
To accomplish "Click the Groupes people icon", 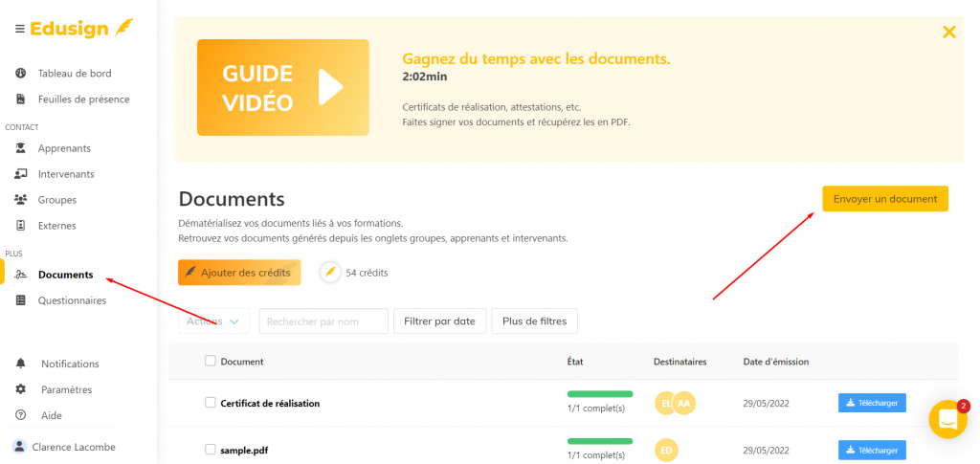I will pos(21,200).
